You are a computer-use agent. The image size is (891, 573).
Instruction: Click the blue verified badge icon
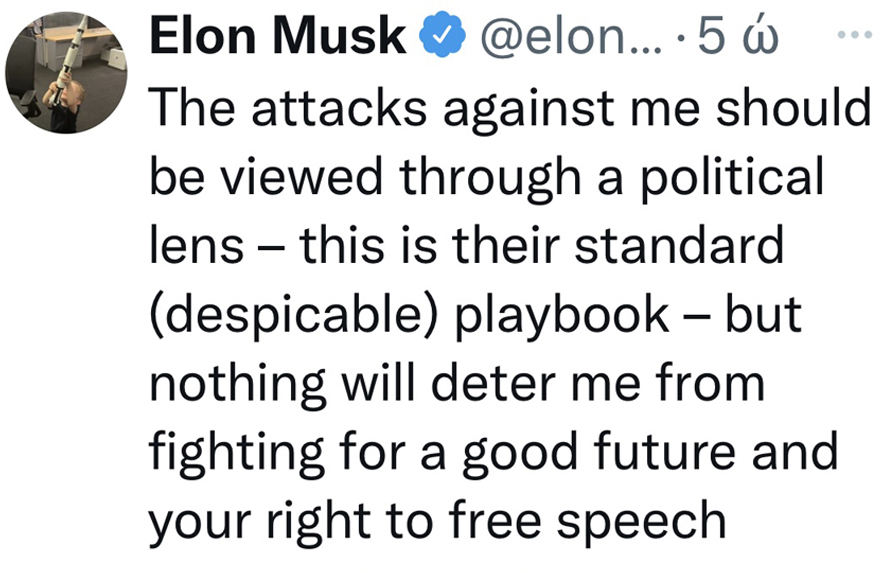(443, 36)
